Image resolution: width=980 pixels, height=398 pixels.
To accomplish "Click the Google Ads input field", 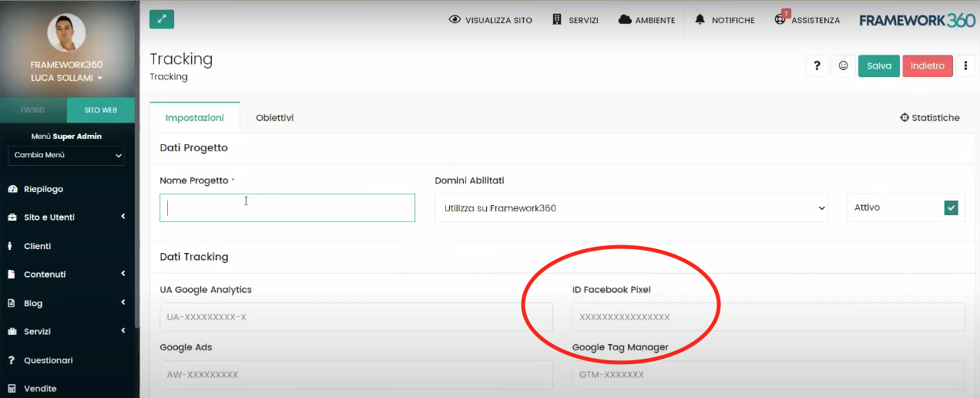I will pyautogui.click(x=356, y=375).
